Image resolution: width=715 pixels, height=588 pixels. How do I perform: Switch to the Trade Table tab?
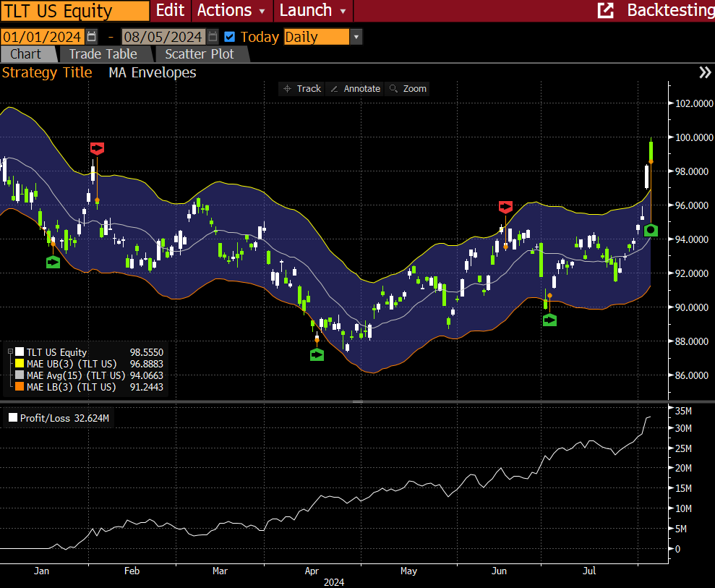103,54
